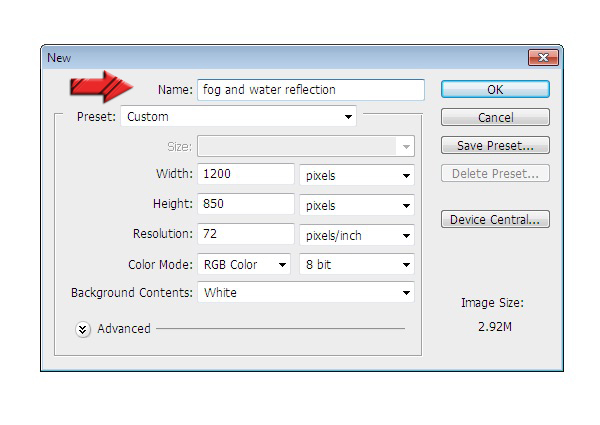Open the pixels/inch resolution units dropdown
Viewport: 600px width, 425px height.
pos(357,235)
